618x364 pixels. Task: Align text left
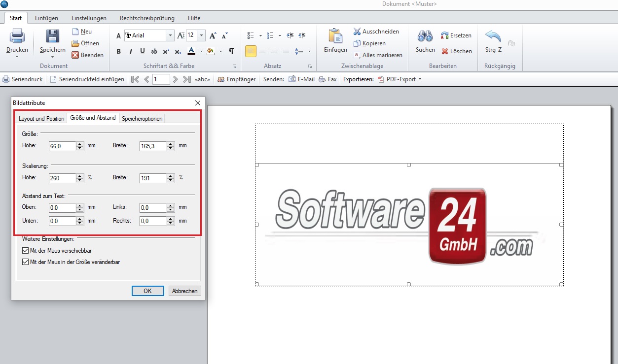(x=251, y=51)
